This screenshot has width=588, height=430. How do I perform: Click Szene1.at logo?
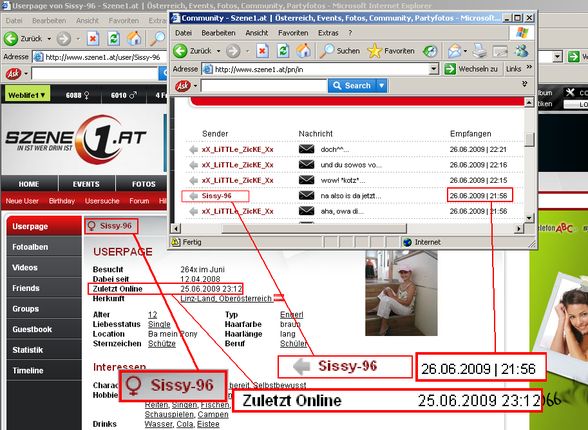pos(76,140)
